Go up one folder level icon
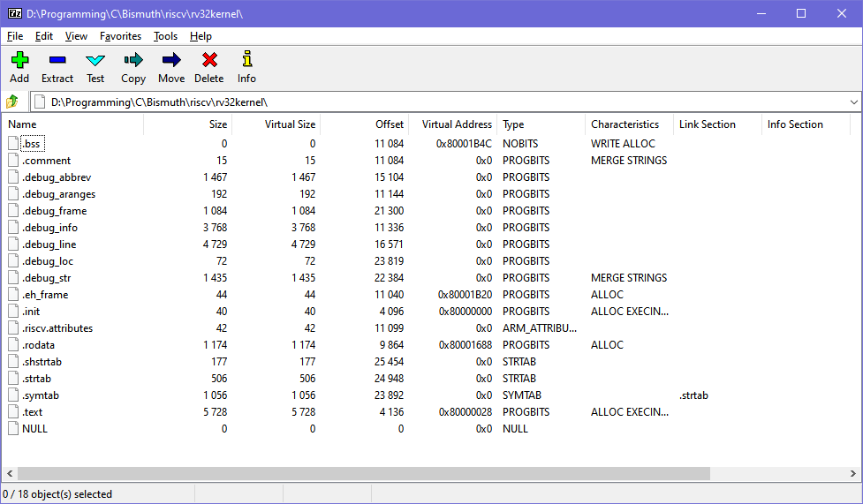Viewport: 863px width, 504px height. pos(12,102)
